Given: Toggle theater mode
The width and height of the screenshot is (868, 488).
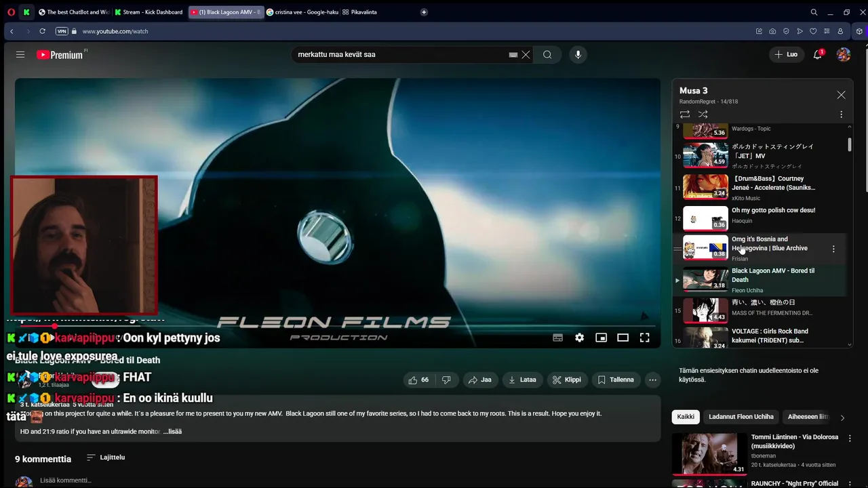Looking at the screenshot, I should (x=623, y=338).
